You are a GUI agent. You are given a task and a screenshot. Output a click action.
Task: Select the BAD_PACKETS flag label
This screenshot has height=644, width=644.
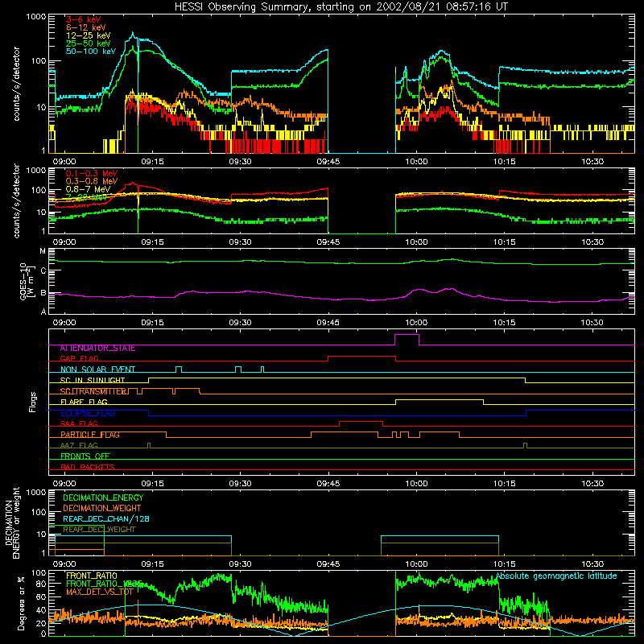(88, 467)
